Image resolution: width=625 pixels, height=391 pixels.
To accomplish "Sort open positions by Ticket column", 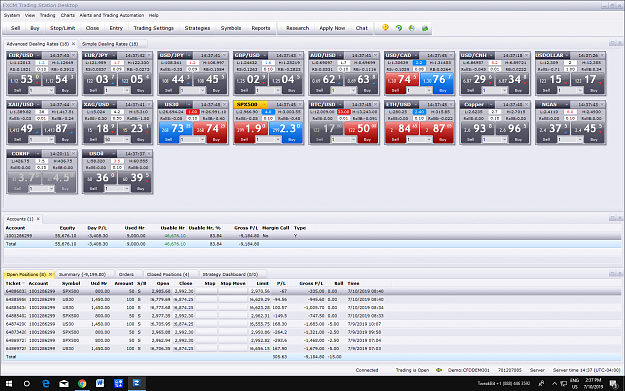I will (15, 283).
